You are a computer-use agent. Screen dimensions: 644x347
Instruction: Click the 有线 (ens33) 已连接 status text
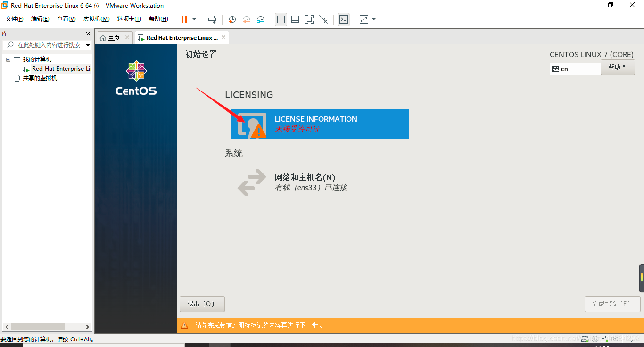pos(311,188)
